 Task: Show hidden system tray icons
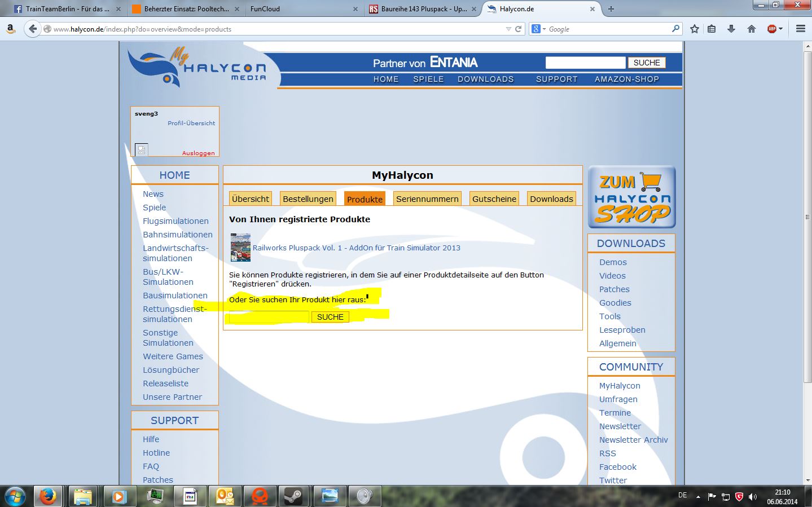coord(698,497)
